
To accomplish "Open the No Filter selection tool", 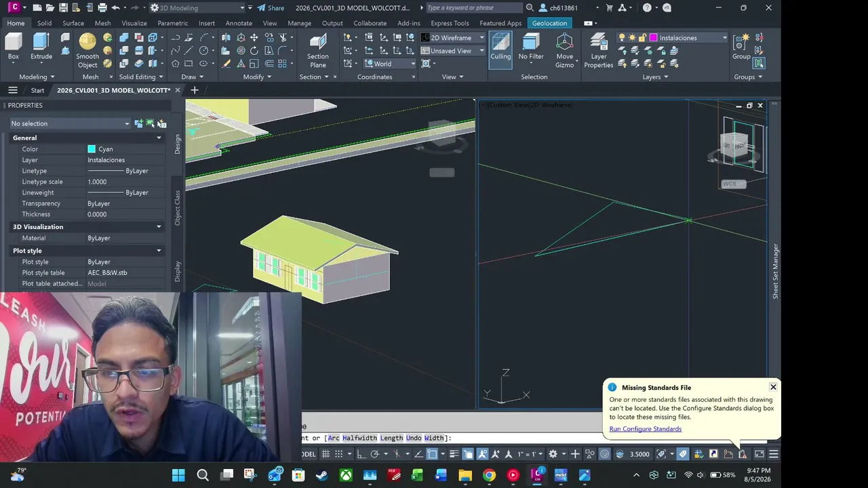I will click(x=531, y=46).
